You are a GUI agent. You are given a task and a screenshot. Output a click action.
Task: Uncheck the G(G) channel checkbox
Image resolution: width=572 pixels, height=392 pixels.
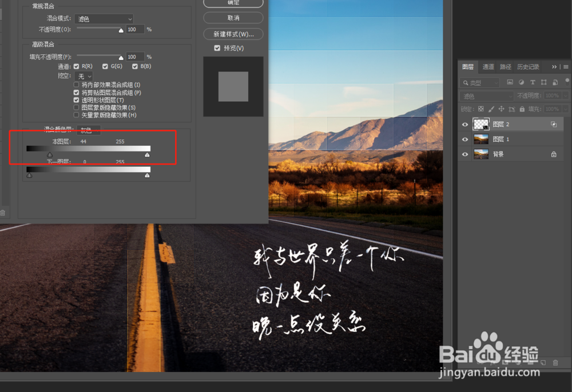105,66
